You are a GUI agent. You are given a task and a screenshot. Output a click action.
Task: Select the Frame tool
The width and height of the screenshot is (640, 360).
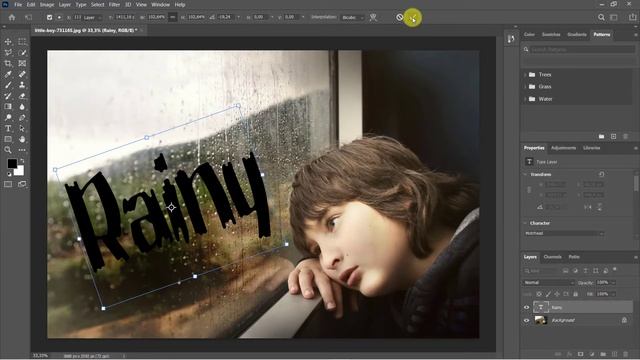pyautogui.click(x=22, y=64)
